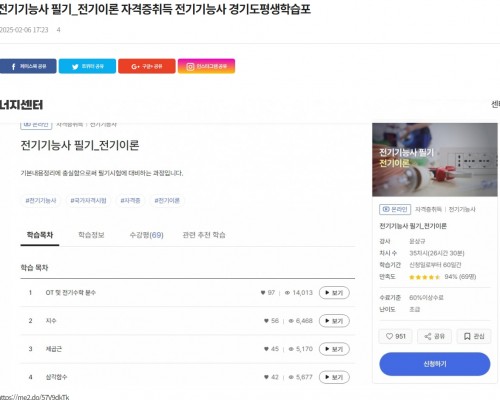Share via the Google+ button
Screen dimensions: 500x400
147,66
